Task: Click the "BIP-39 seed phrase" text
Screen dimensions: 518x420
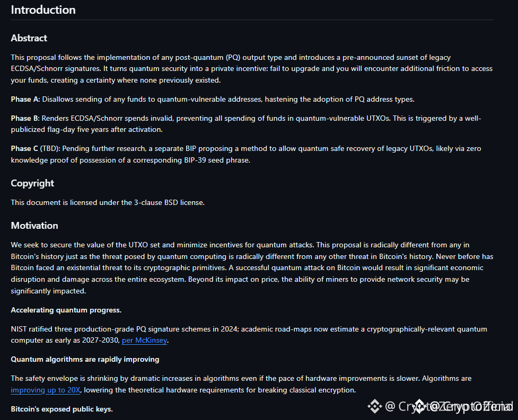Action: (217, 160)
